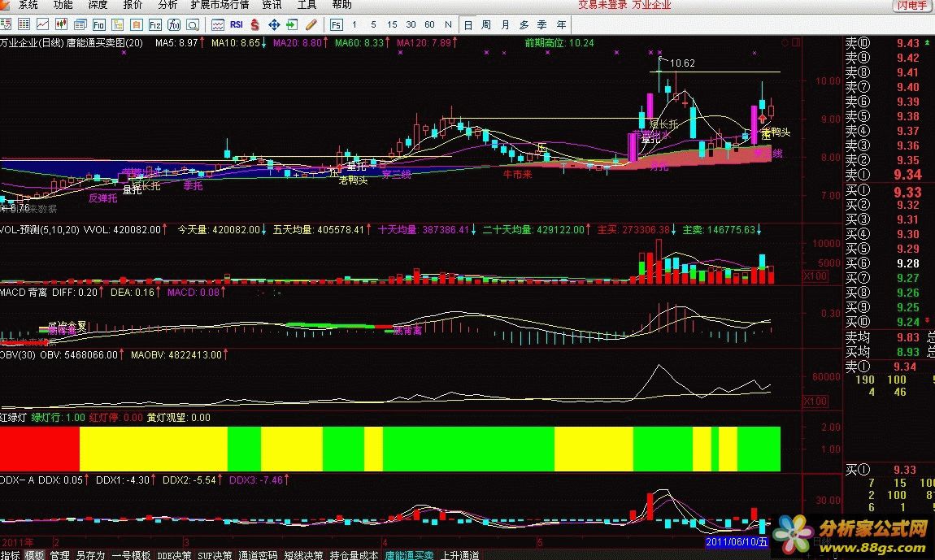This screenshot has width=935, height=560.
Task: Click the FS time-share chart icon
Action: point(336,24)
